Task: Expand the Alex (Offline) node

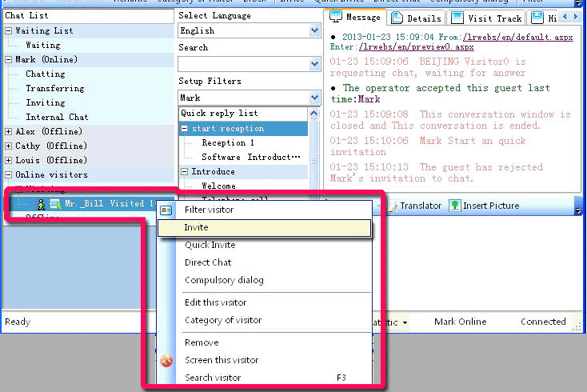Action: [8, 132]
